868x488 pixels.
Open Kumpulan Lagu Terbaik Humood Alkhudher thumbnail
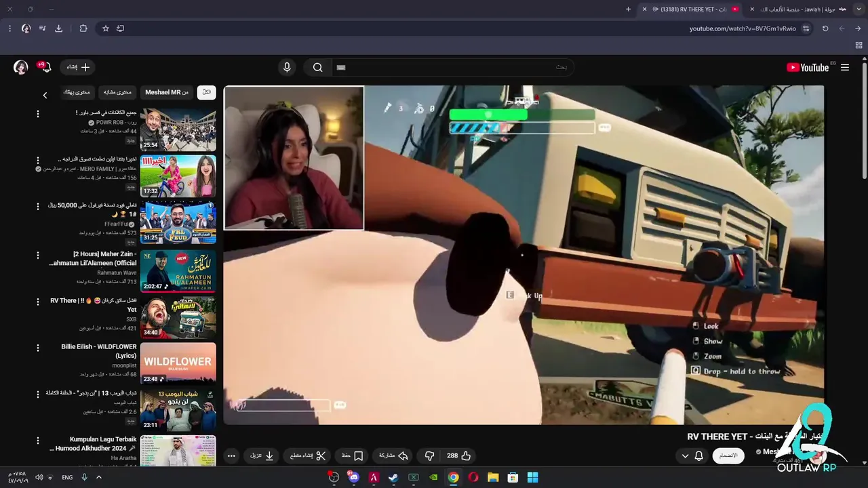[x=178, y=451]
